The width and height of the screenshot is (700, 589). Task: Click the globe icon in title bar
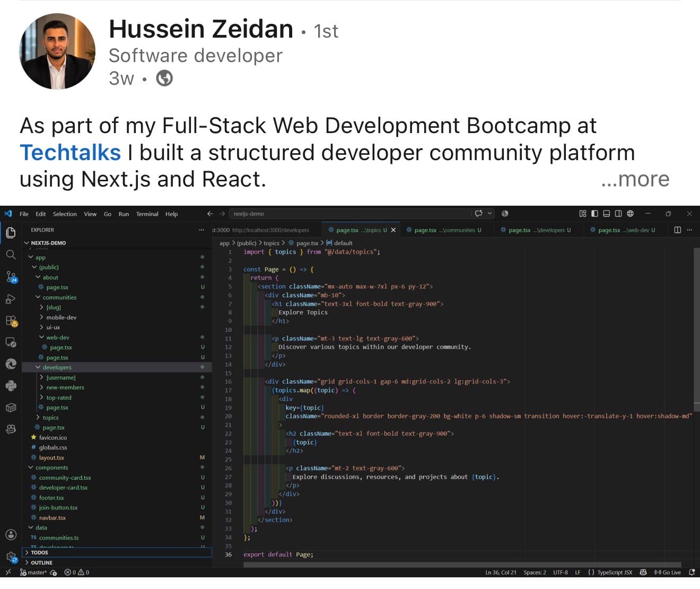click(630, 214)
